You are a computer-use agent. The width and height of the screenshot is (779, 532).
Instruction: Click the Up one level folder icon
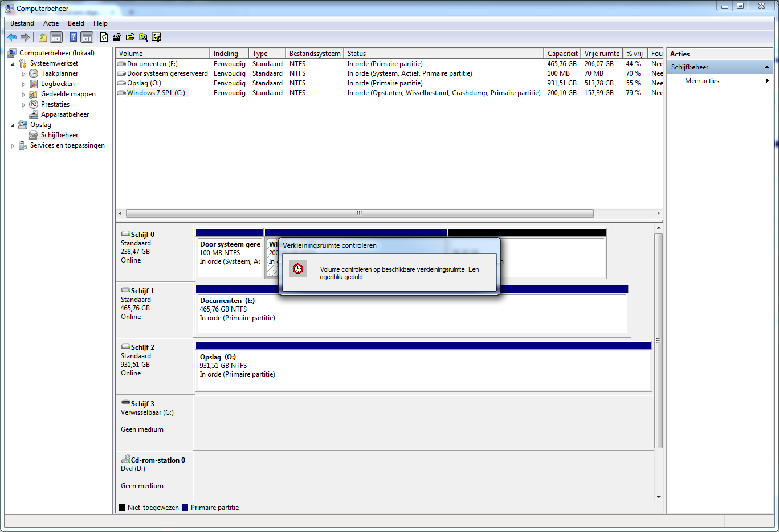[x=42, y=37]
